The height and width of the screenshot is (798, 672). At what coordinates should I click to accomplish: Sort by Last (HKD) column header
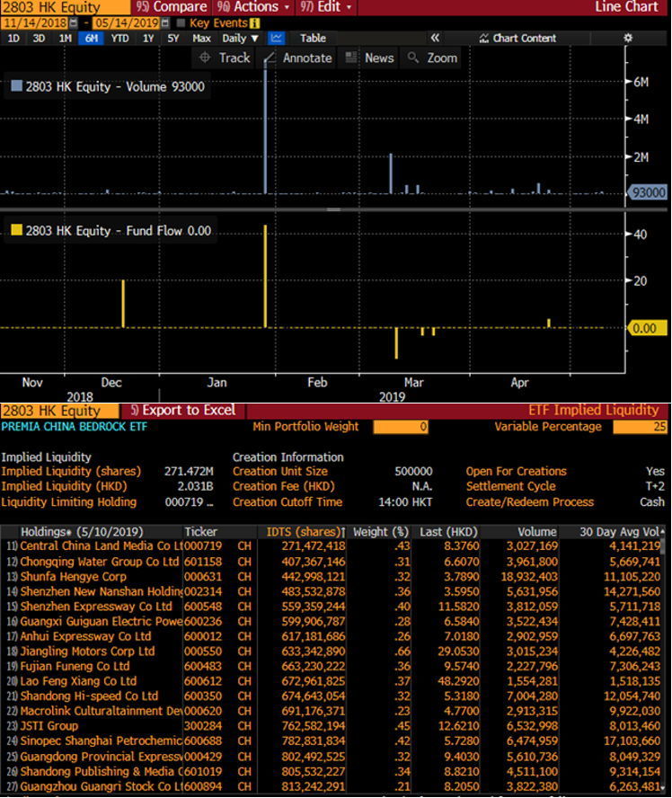pyautogui.click(x=447, y=532)
